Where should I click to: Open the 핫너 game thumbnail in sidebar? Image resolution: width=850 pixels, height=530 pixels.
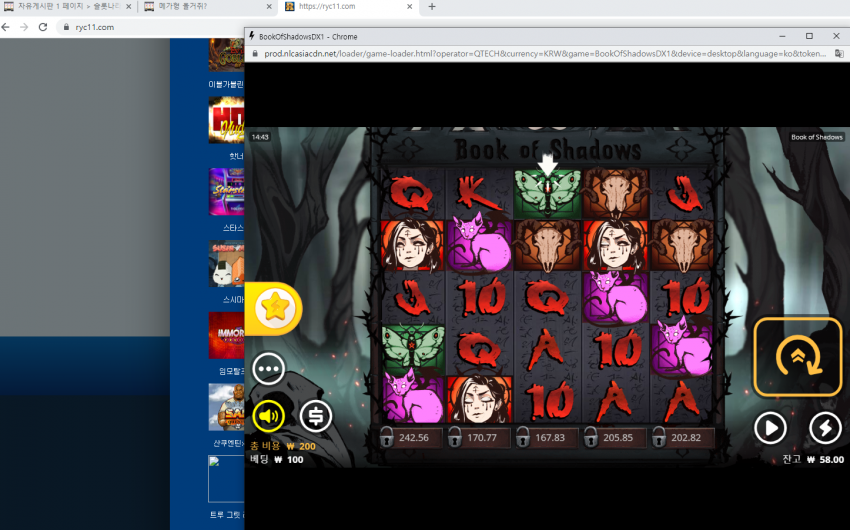(x=227, y=120)
